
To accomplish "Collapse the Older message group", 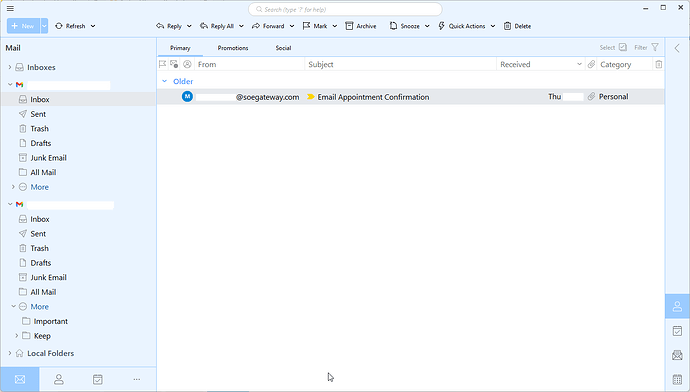I will (164, 81).
